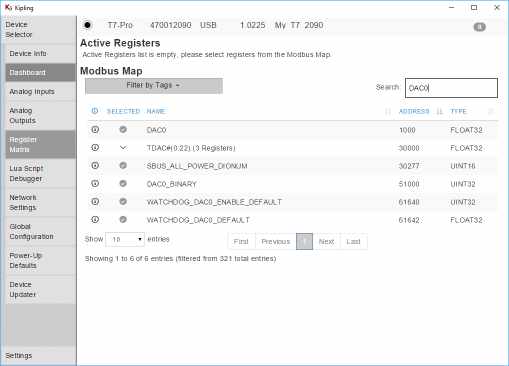
Task: Click the info column header icon
Action: click(95, 111)
